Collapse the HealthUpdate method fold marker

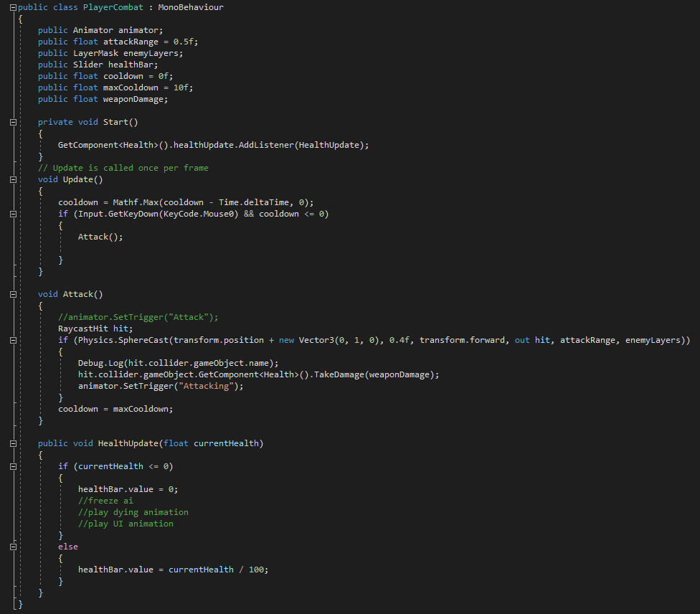(14, 443)
